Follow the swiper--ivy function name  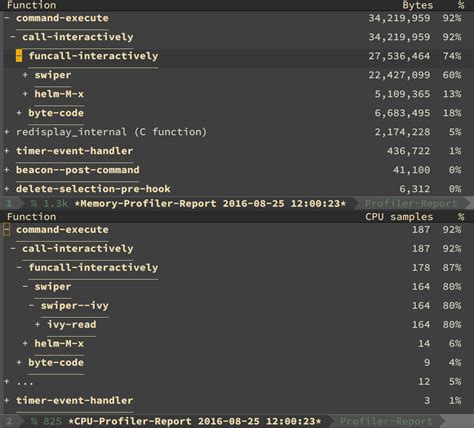(75, 306)
